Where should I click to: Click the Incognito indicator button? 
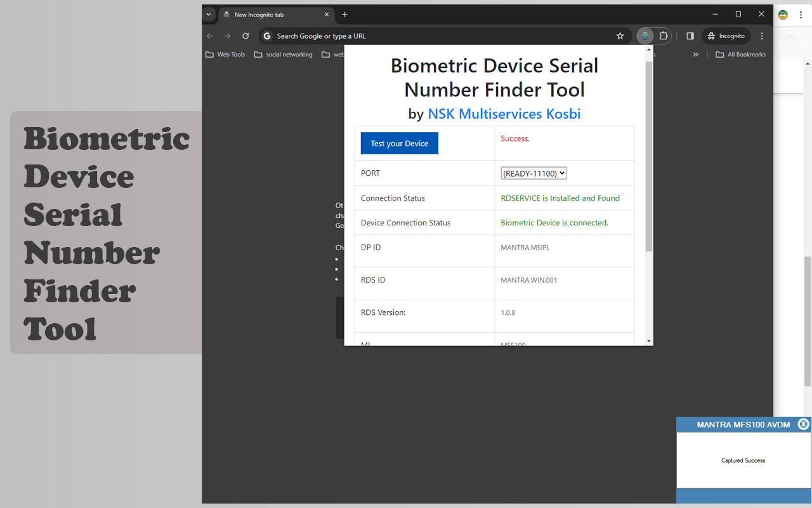726,36
